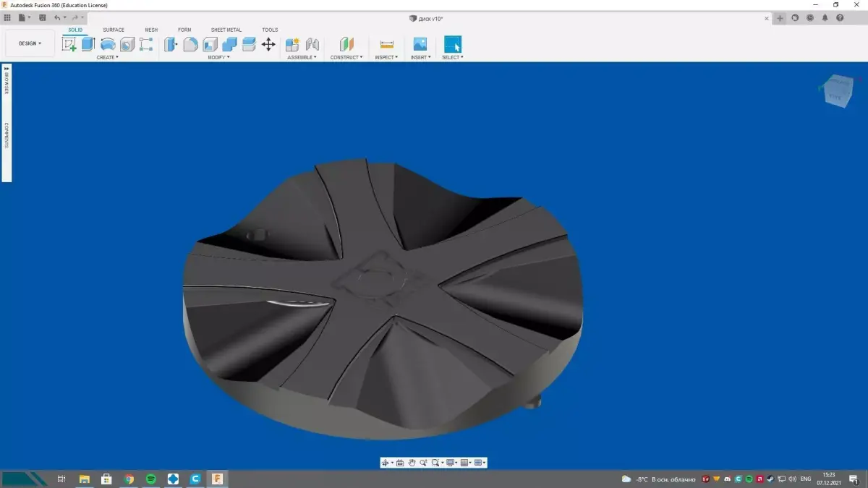The image size is (868, 488).
Task: Select the Revolve tool
Action: point(108,44)
